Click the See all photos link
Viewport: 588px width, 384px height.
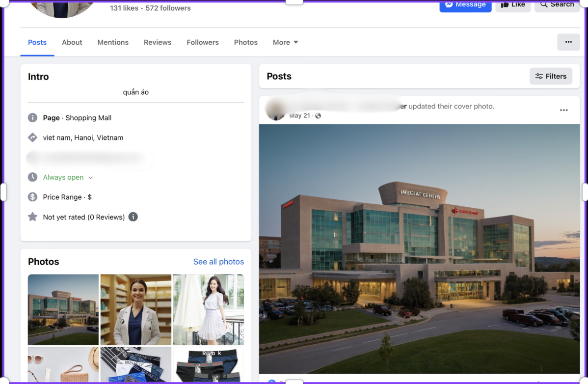[x=218, y=262]
